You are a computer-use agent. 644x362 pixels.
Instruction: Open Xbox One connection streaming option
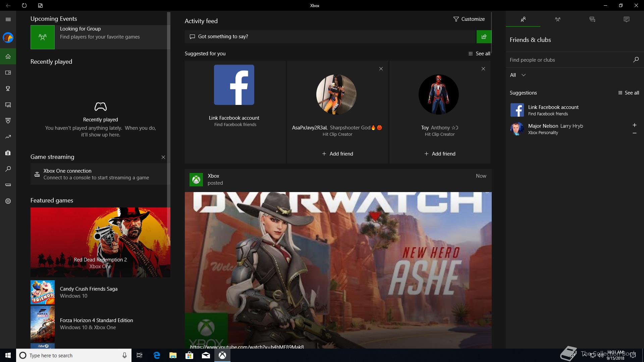click(x=100, y=174)
